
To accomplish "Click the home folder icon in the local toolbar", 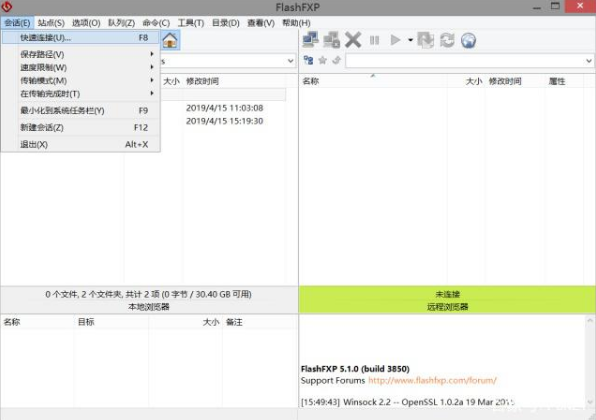I will (170, 40).
